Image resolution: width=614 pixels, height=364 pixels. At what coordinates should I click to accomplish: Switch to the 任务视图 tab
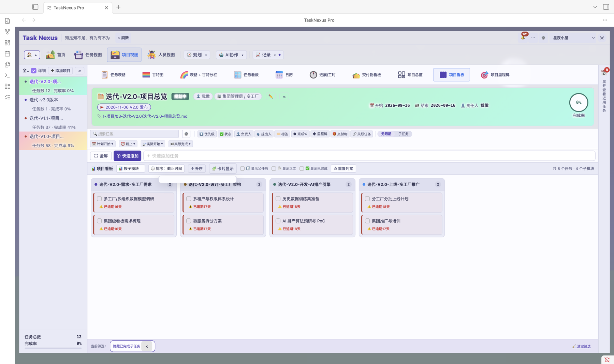point(88,55)
